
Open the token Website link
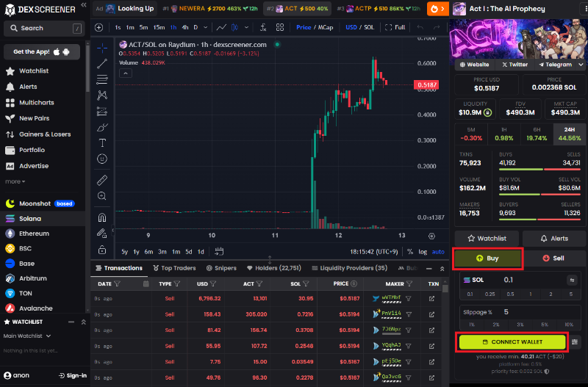click(x=474, y=65)
